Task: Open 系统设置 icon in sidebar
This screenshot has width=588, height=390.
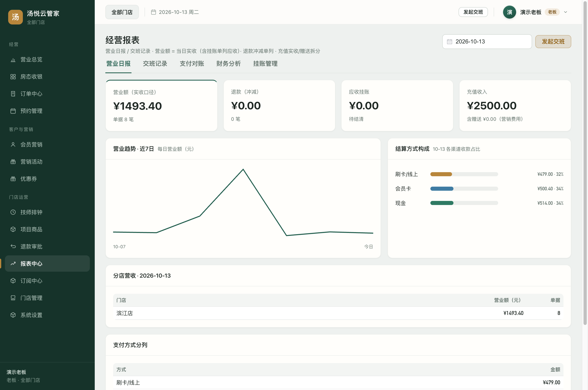Action: [x=13, y=315]
